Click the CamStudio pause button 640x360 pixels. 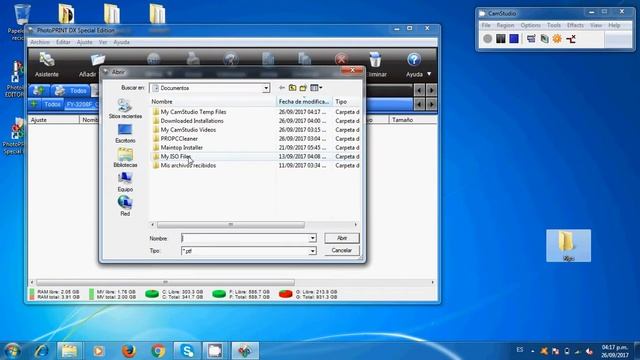[501, 39]
